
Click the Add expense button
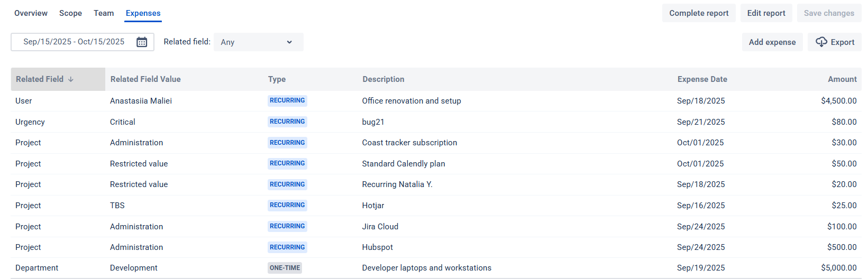point(772,42)
